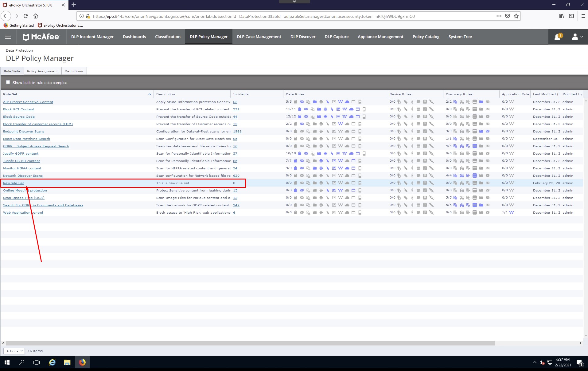Open the Web Application control rule set
Viewport: 588px width, 371px height.
(x=23, y=213)
